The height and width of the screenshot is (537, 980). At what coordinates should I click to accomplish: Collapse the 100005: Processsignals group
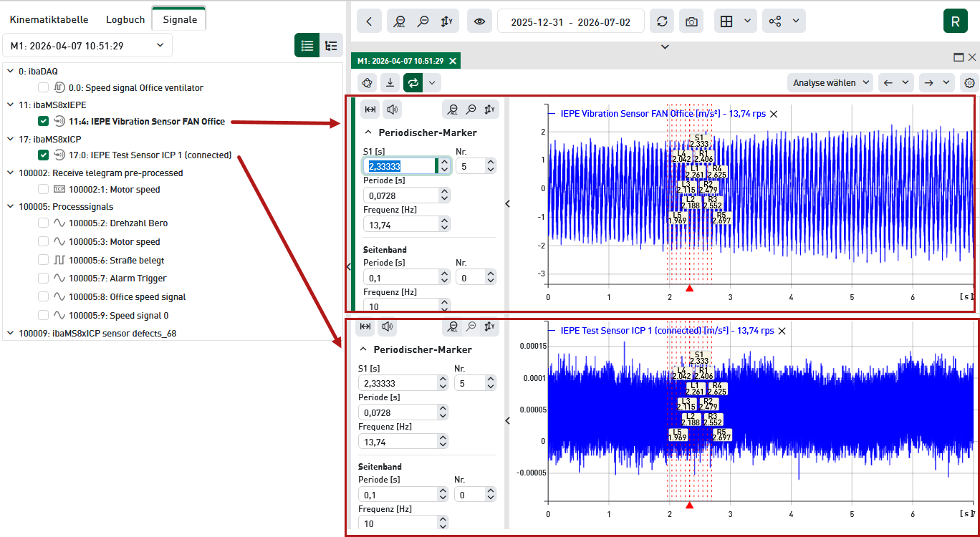tap(9, 207)
